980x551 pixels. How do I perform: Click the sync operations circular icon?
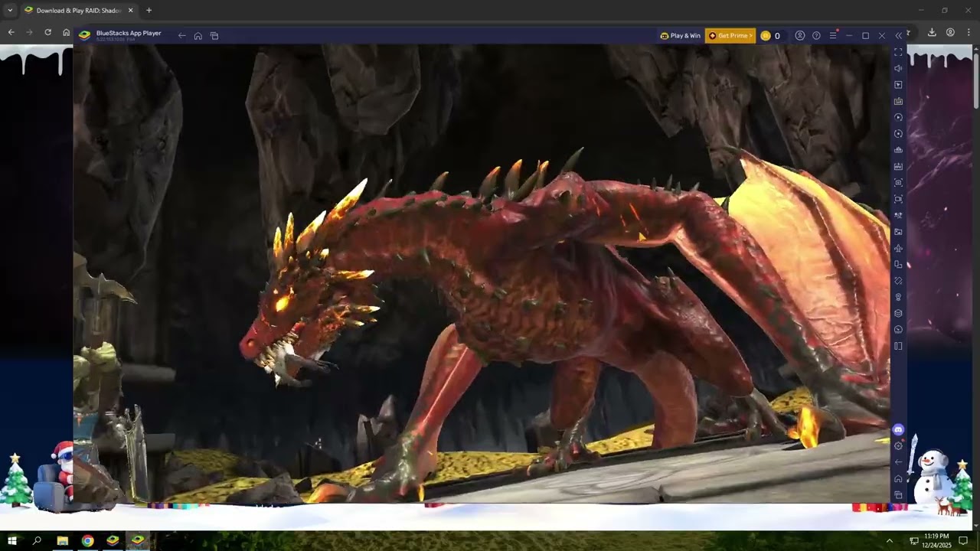[898, 134]
